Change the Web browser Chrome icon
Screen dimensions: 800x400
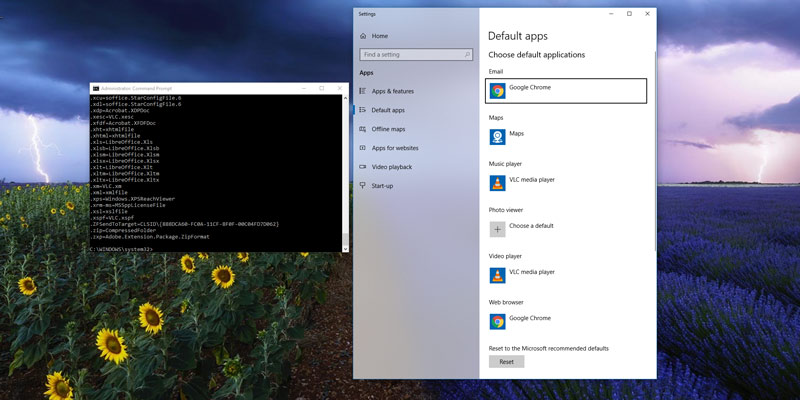click(x=497, y=321)
